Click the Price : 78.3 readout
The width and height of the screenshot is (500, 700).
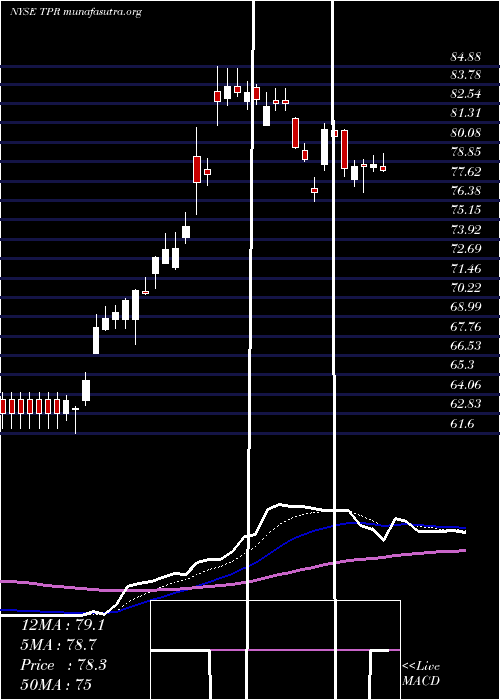coord(63,665)
